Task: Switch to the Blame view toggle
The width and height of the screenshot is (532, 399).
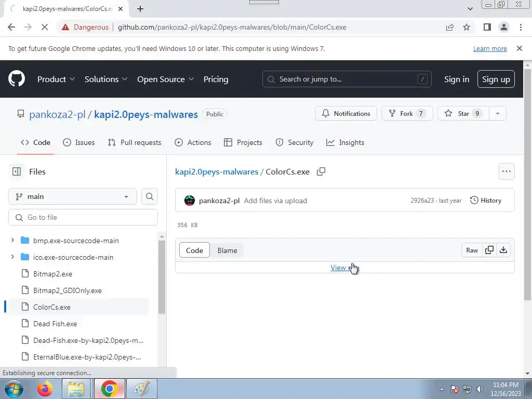Action: [228, 250]
